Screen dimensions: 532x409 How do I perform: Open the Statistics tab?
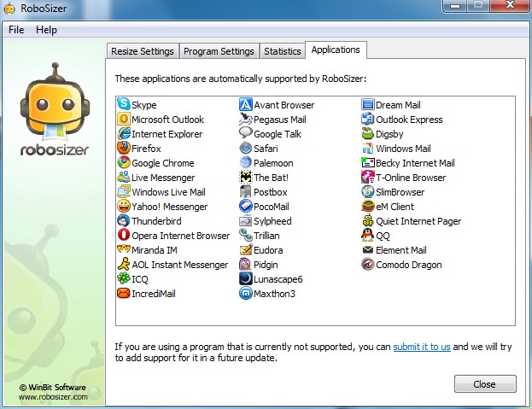pyautogui.click(x=283, y=51)
